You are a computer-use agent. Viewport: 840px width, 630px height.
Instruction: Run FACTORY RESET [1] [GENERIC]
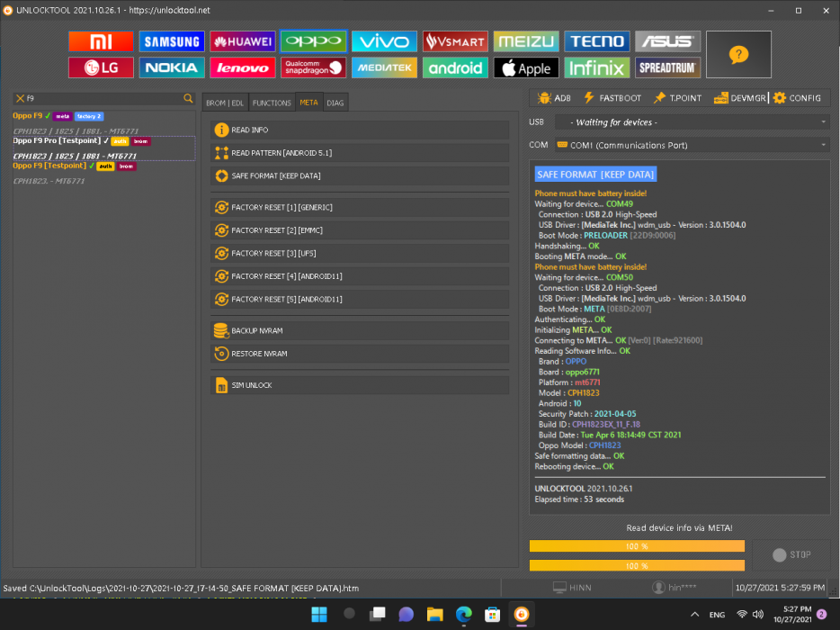[360, 207]
